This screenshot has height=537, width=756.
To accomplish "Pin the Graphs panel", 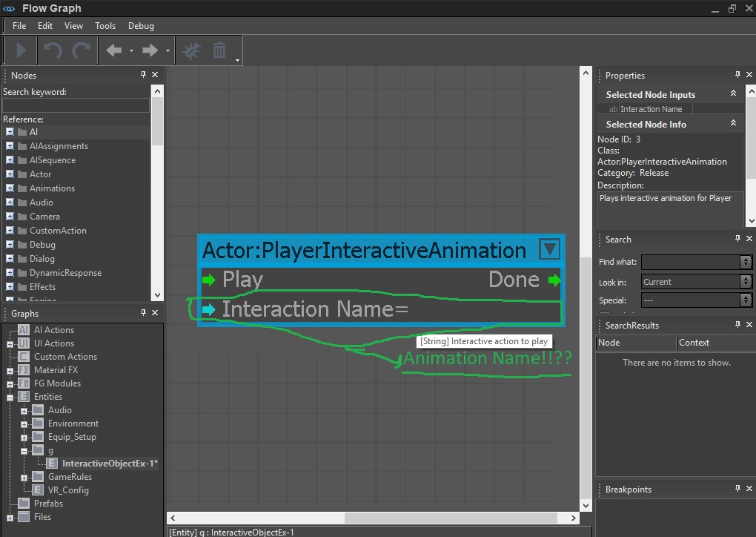I will coord(143,313).
